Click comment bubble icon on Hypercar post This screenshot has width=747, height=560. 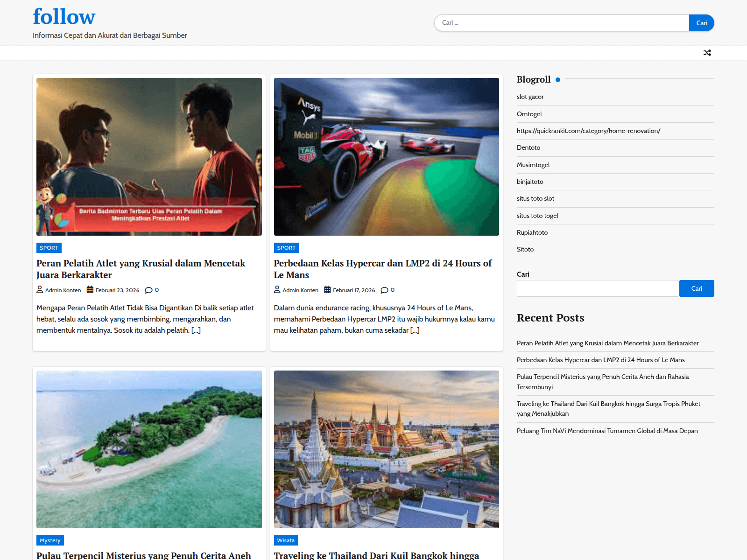point(384,290)
